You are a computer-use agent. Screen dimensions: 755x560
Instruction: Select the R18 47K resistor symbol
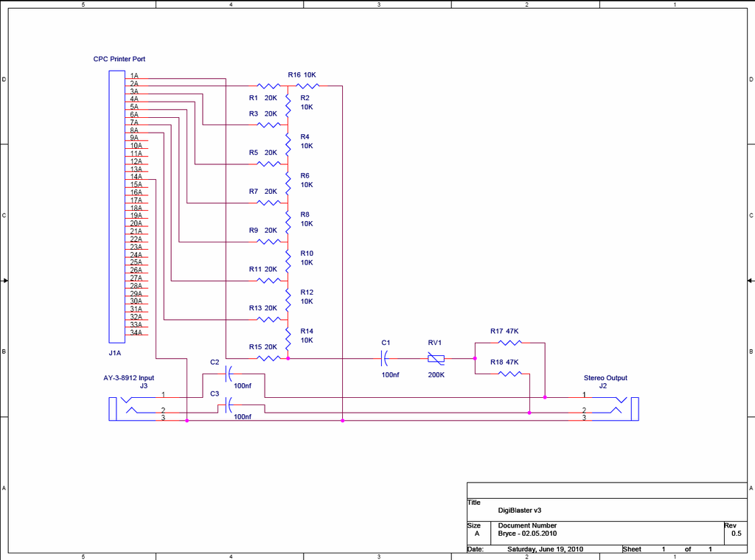(x=509, y=374)
